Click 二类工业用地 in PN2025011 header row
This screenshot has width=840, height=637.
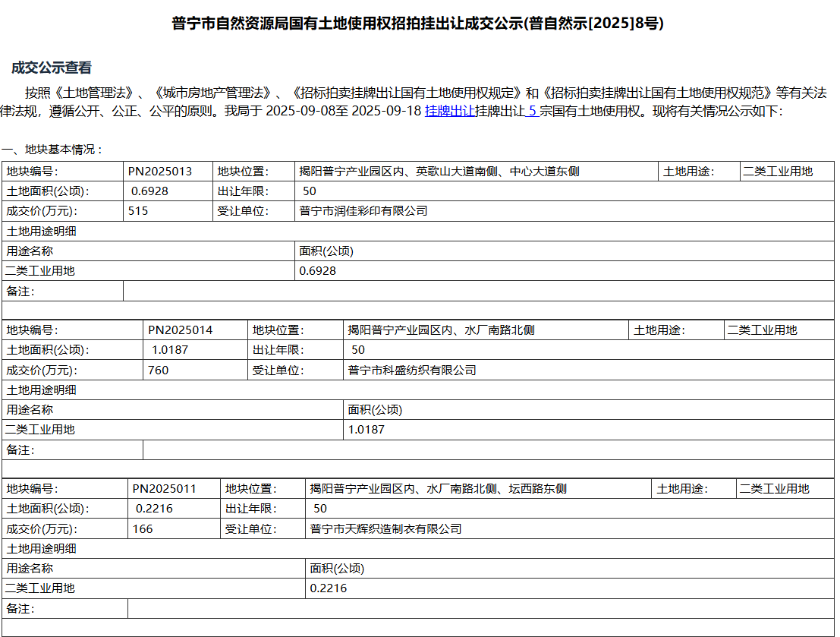click(774, 489)
